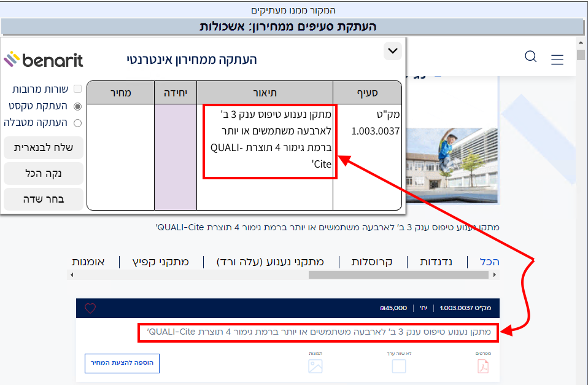Image resolution: width=588 pixels, height=385 pixels.
Task: Select the העתקה מטבלה radio button
Action: (77, 123)
